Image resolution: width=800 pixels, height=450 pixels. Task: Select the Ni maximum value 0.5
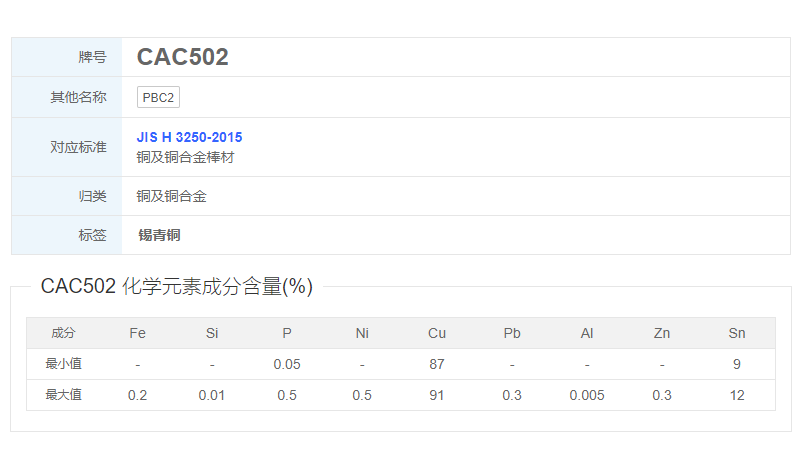pyautogui.click(x=362, y=395)
